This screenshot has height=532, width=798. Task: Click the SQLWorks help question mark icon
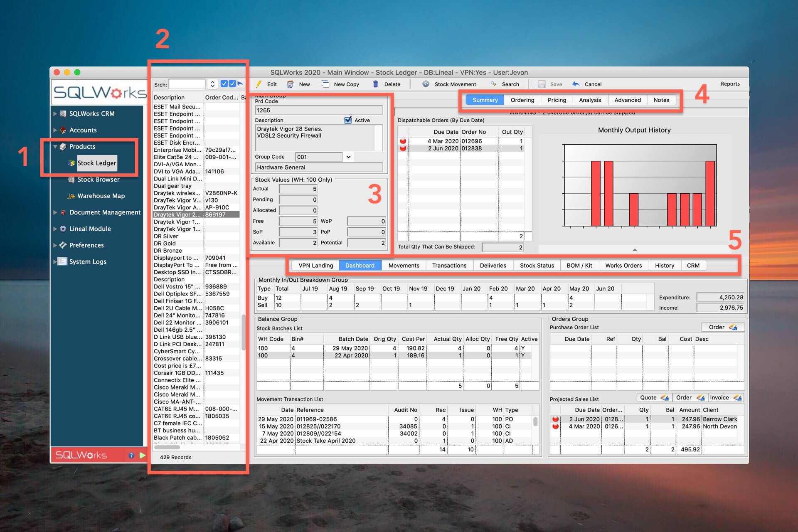click(132, 456)
